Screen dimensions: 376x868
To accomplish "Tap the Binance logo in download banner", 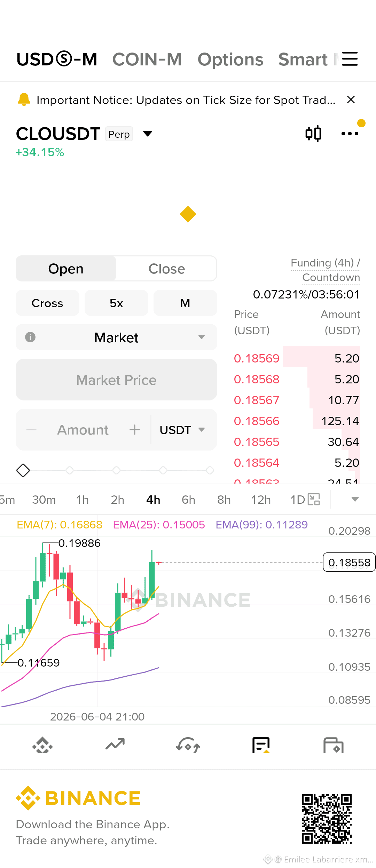I will pyautogui.click(x=78, y=798).
